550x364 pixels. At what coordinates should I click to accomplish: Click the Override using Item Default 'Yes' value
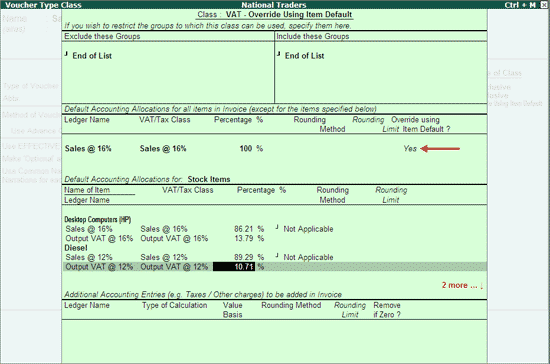click(x=410, y=149)
